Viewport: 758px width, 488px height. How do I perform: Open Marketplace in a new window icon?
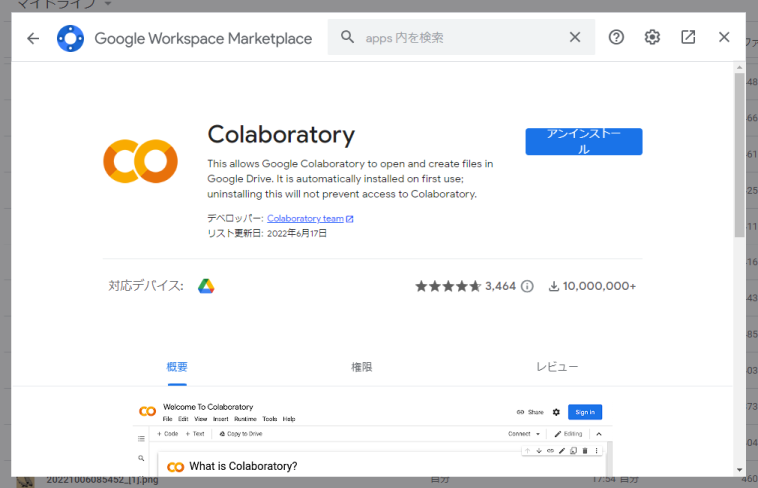(x=688, y=37)
